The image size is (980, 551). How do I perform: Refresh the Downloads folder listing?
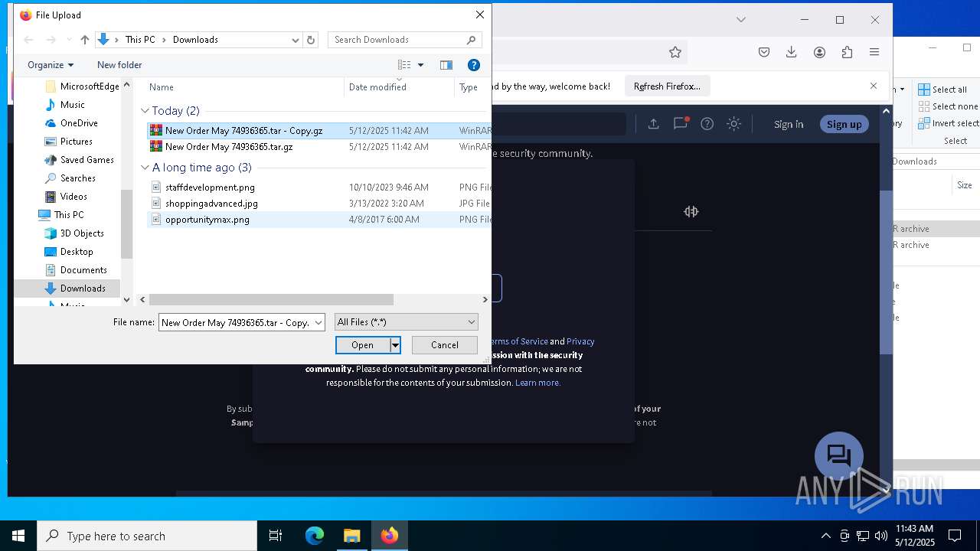tap(311, 40)
